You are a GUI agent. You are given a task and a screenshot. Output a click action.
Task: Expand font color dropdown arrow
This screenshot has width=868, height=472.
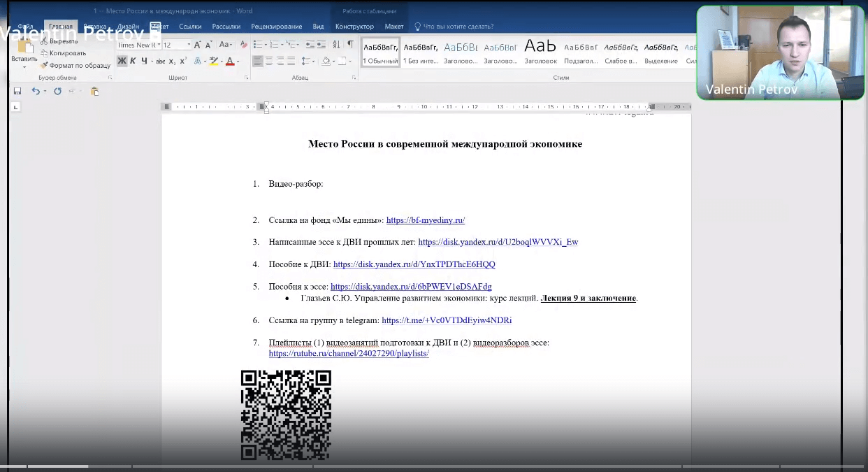[238, 62]
